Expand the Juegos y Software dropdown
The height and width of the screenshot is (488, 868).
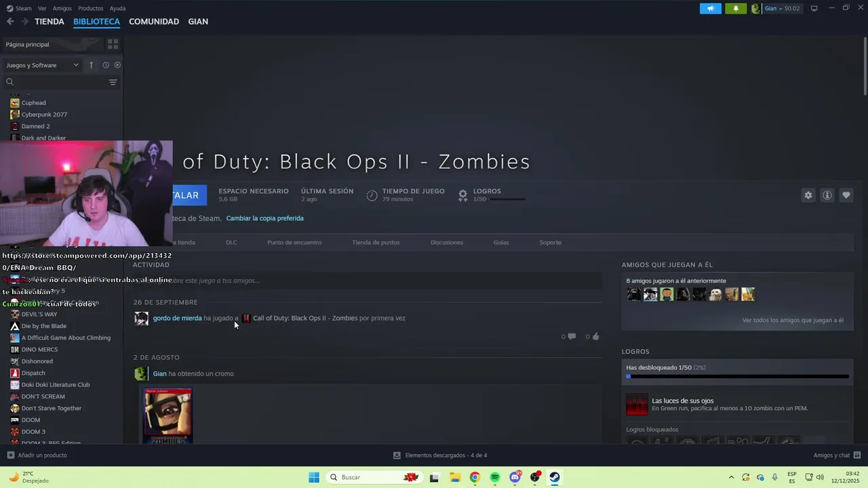(42, 65)
